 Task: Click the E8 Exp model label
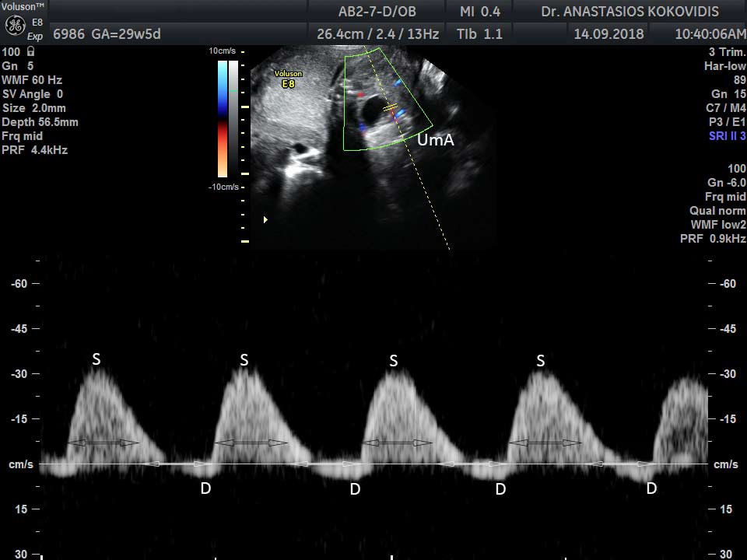36,29
